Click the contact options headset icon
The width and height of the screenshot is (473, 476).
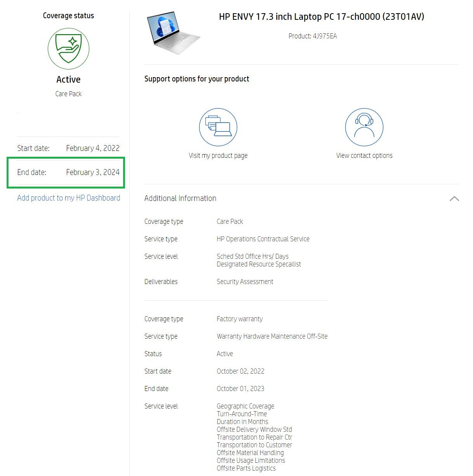coord(364,127)
